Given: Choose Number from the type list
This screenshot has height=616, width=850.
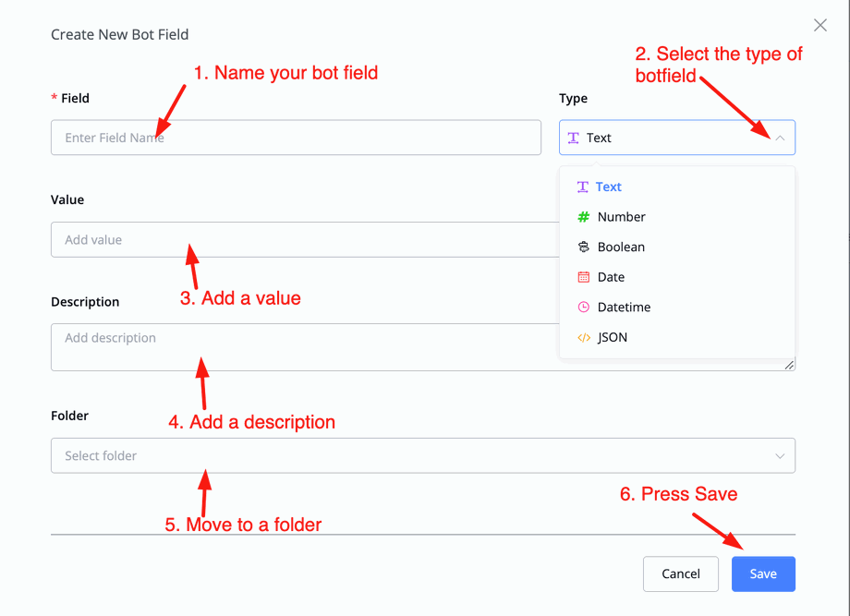Looking at the screenshot, I should tap(621, 217).
